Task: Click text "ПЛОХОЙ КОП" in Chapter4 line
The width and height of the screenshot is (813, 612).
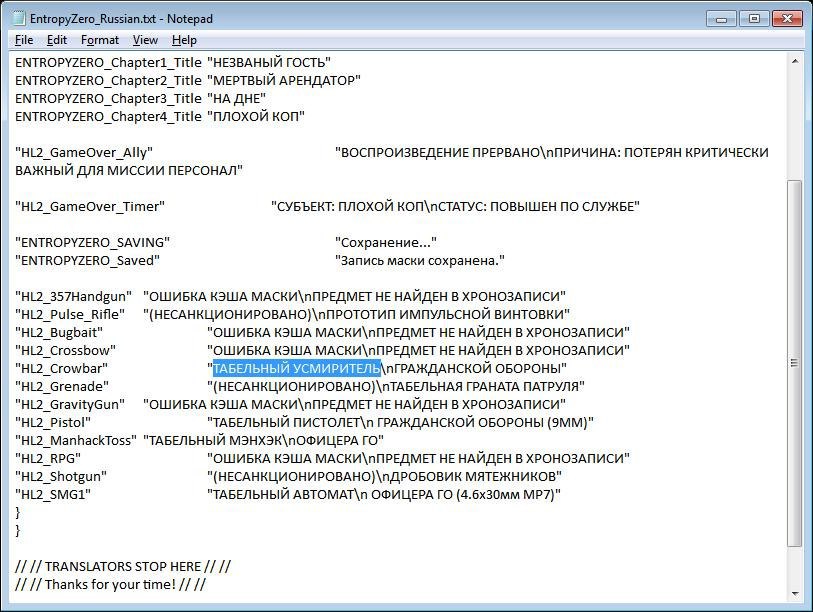Action: click(256, 117)
